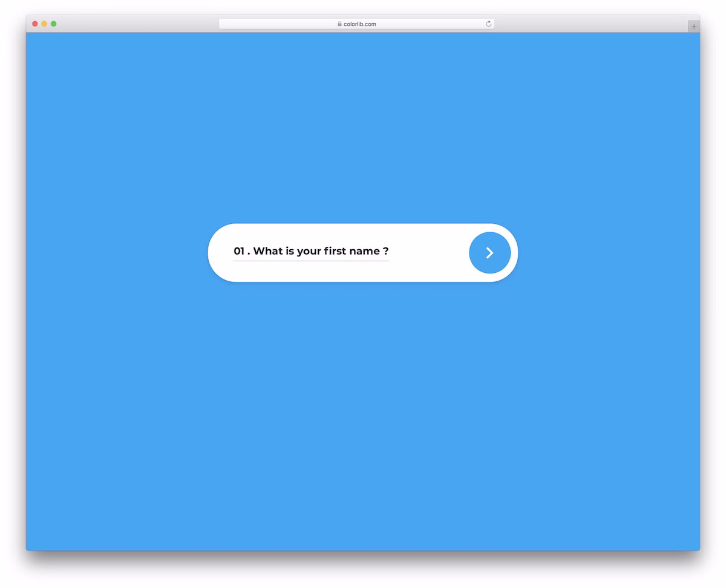Image resolution: width=726 pixels, height=588 pixels.
Task: Select the colorlib.com URL text
Action: 359,24
